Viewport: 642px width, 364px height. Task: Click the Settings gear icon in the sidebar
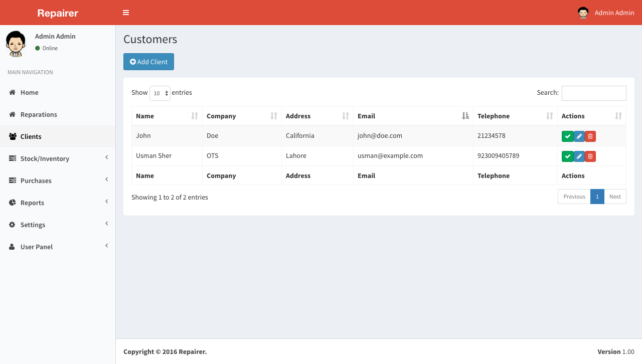click(x=12, y=225)
